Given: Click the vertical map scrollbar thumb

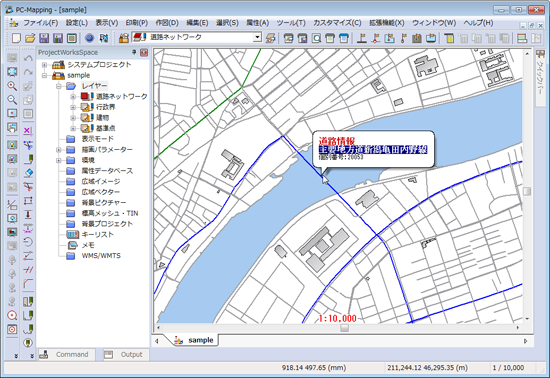Looking at the screenshot, I should 527,191.
